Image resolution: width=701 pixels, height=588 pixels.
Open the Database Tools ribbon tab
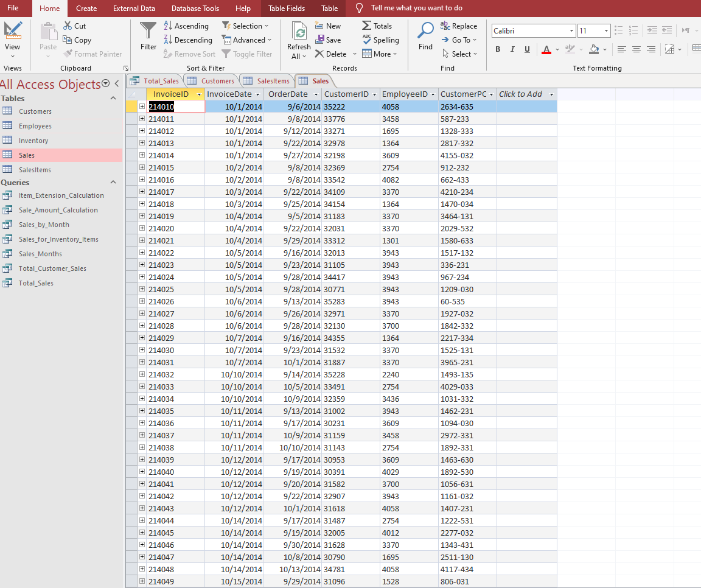(x=195, y=9)
